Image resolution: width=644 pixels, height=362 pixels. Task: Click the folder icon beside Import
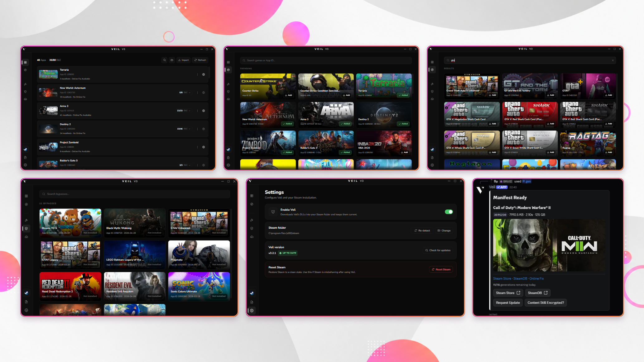(172, 60)
